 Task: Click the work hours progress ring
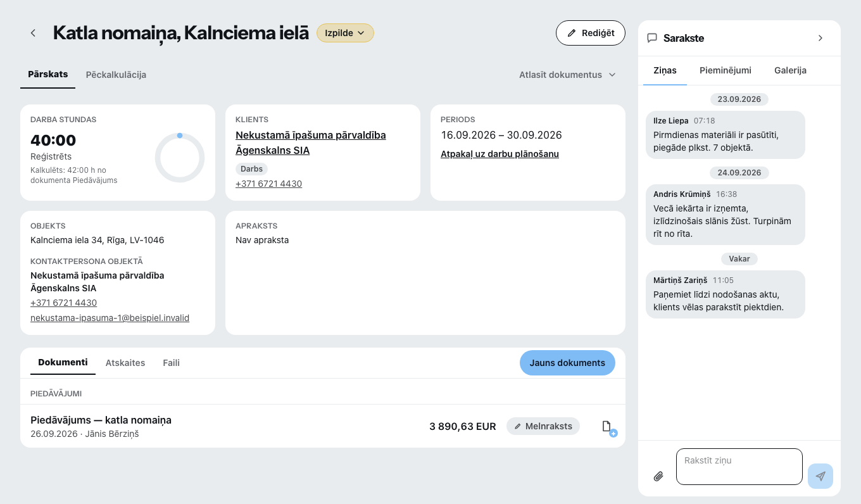click(180, 158)
